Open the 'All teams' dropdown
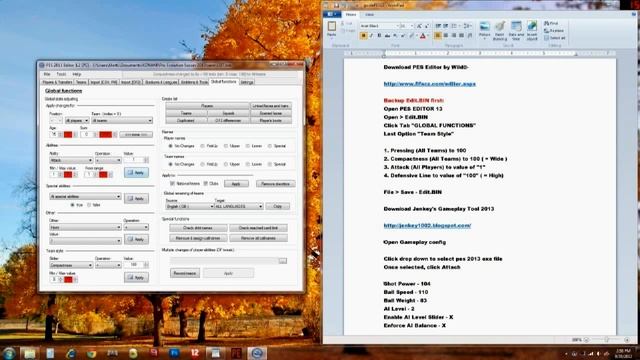The height and width of the screenshot is (360, 640). [122, 120]
